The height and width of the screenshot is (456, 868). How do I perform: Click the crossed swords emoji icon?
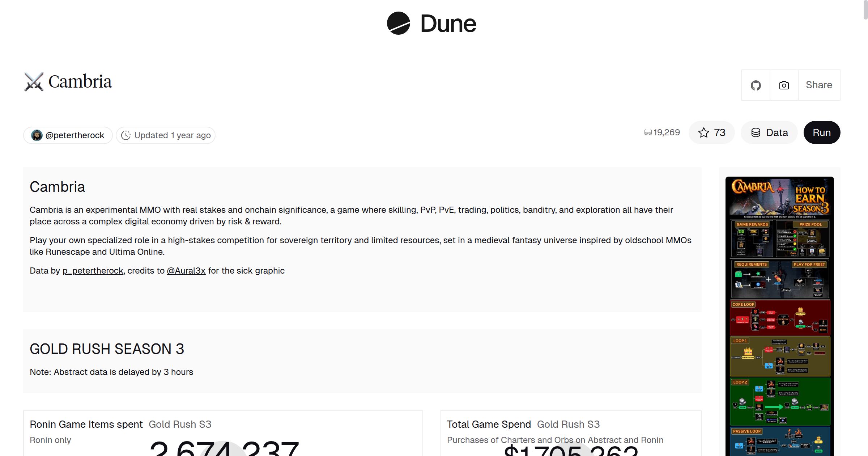coord(34,82)
